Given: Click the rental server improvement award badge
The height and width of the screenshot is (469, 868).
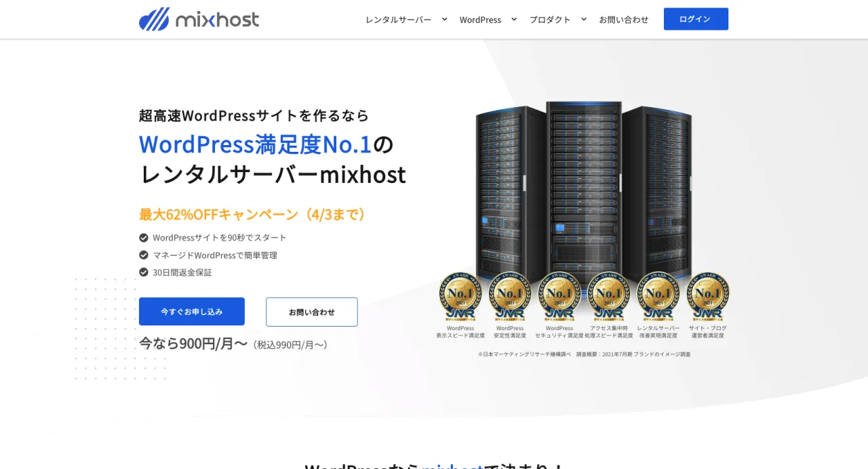Looking at the screenshot, I should coord(658,297).
